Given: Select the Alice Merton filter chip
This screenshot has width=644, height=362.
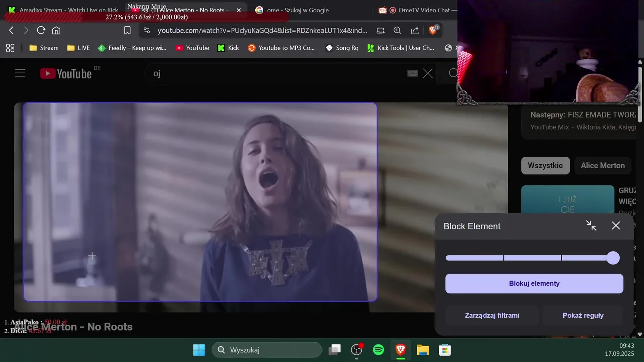Looking at the screenshot, I should click(603, 165).
